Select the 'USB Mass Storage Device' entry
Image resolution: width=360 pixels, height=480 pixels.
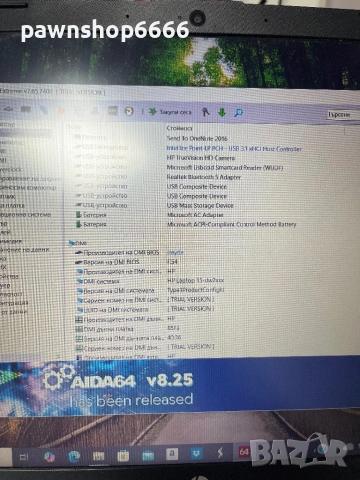(200, 206)
